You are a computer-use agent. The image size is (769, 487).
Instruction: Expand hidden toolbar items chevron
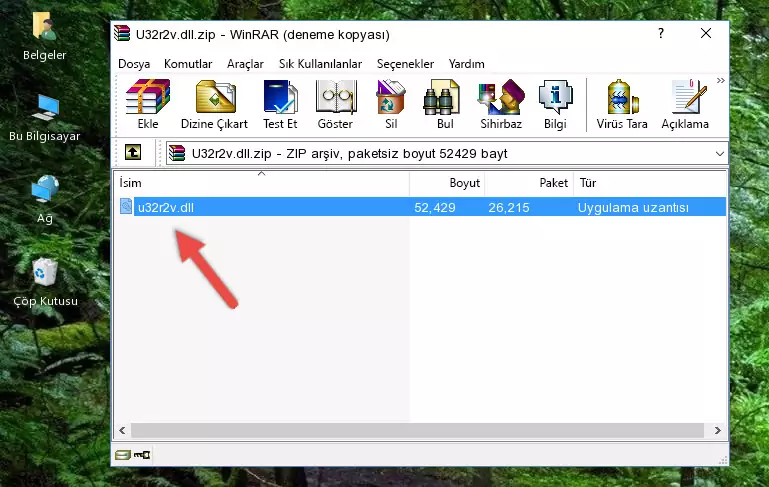tap(720, 81)
